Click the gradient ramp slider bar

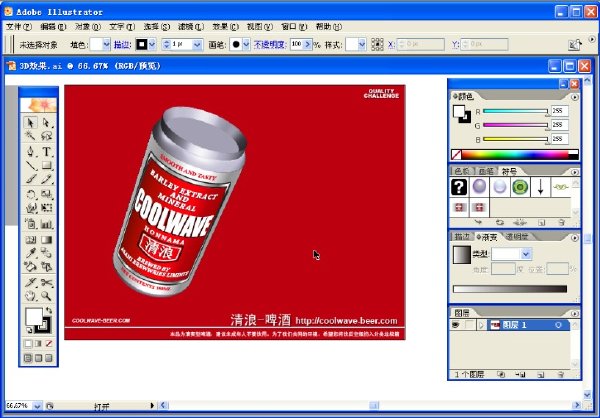coord(510,289)
